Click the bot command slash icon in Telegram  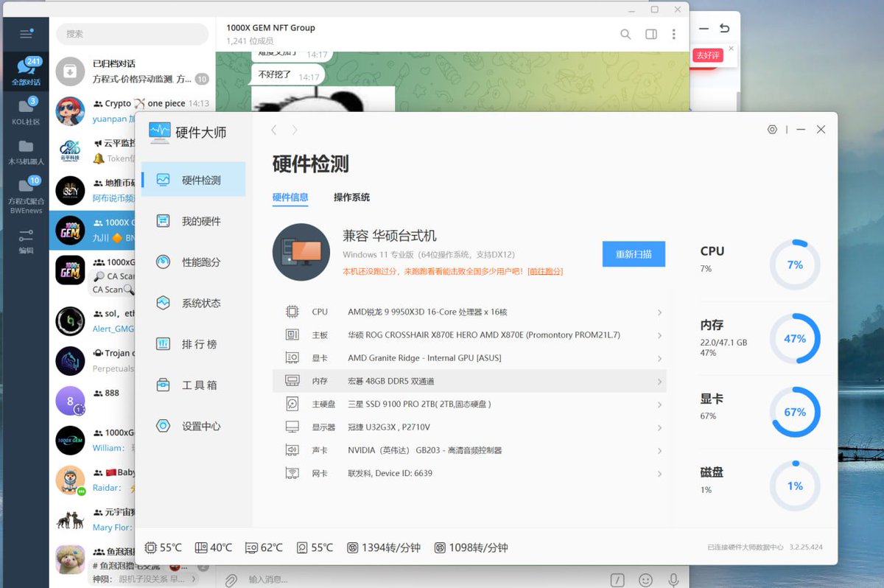(619, 580)
